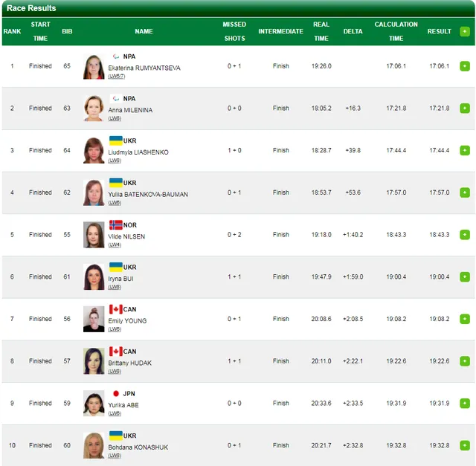The height and width of the screenshot is (466, 476).
Task: Expand row details for Anna Milenina
Action: 465,109
